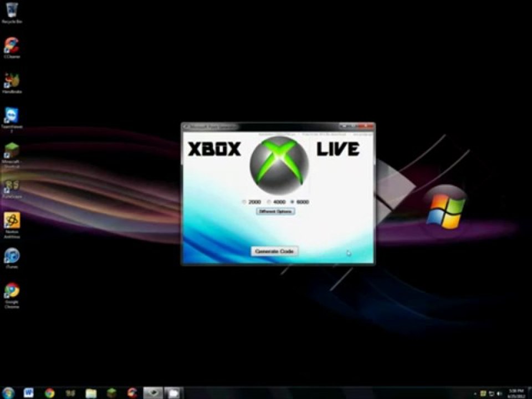Launch iTunes from the desktop
532x399 pixels.
[12, 258]
